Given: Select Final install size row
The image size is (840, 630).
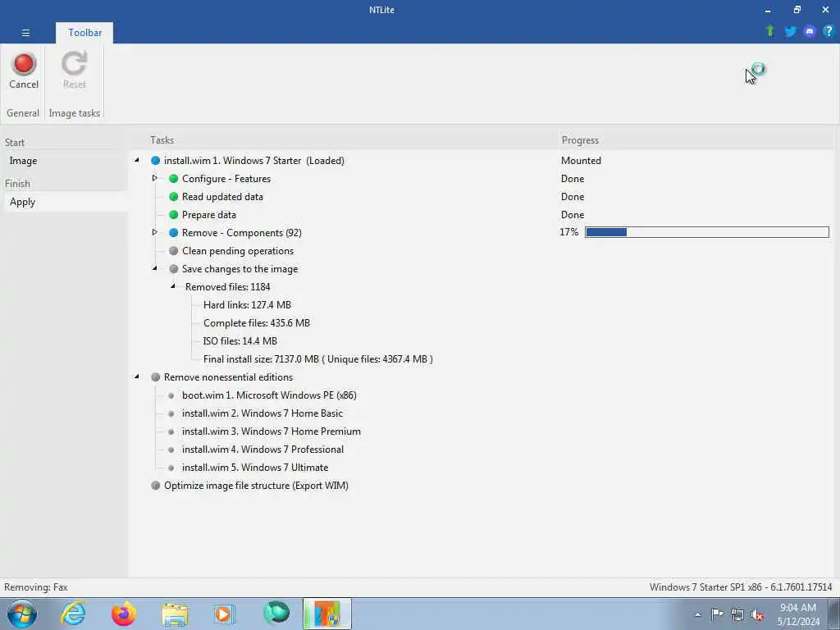Looking at the screenshot, I should (x=317, y=359).
